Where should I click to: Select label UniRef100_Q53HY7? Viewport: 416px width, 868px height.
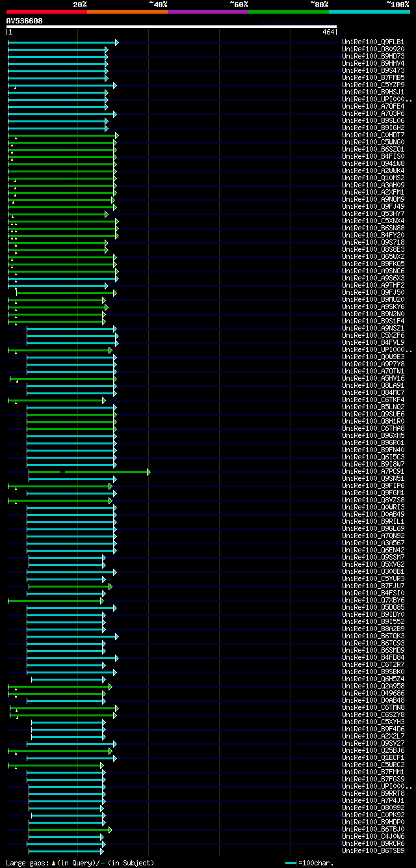374,213
